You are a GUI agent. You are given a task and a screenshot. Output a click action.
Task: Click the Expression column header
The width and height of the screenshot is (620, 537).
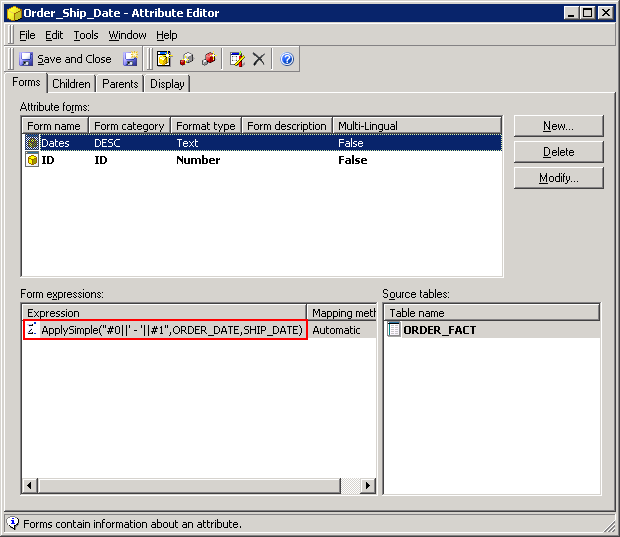pyautogui.click(x=164, y=313)
